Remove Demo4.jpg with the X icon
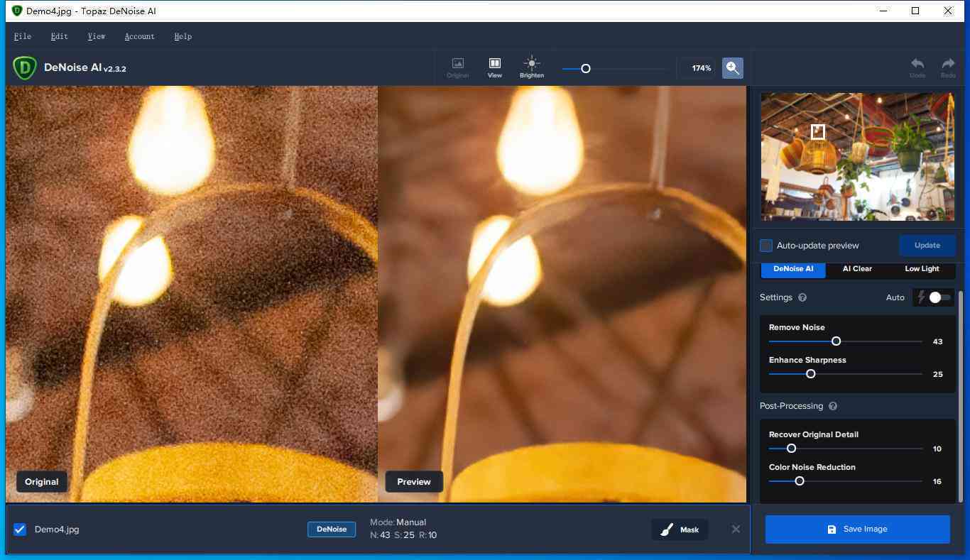 click(x=736, y=529)
